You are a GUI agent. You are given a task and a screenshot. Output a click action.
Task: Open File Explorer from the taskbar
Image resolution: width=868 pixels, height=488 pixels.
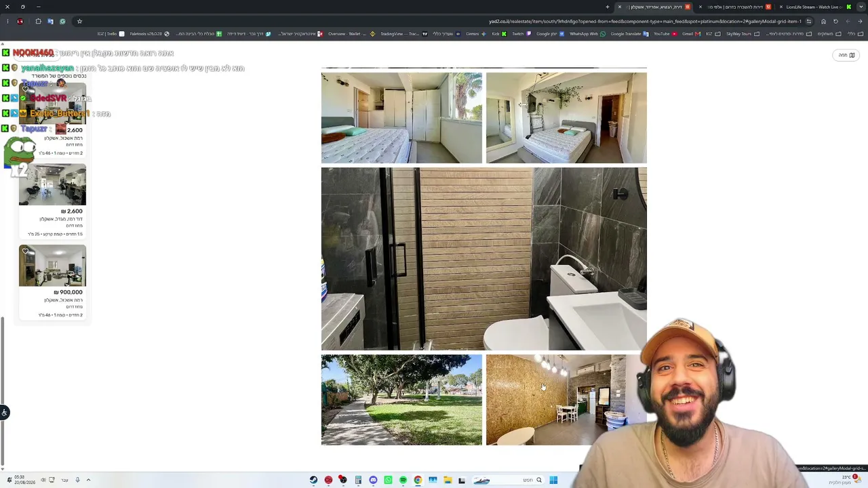pos(448,480)
